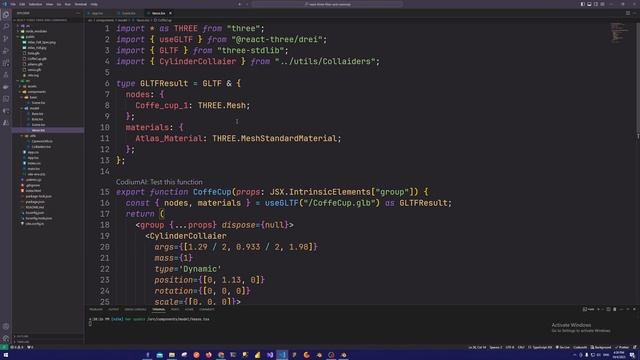Click the command center search box
Screen dimensions: 640x360
(327, 4)
